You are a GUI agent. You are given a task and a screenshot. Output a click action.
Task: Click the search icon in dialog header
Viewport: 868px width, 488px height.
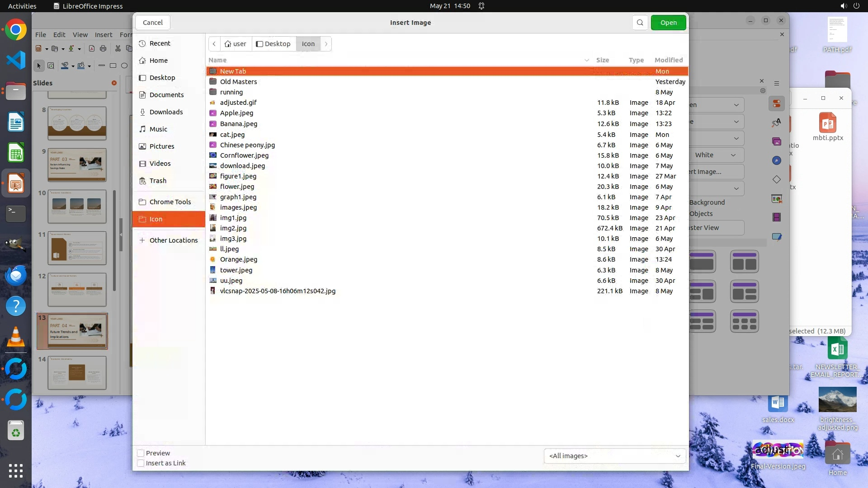click(x=640, y=23)
